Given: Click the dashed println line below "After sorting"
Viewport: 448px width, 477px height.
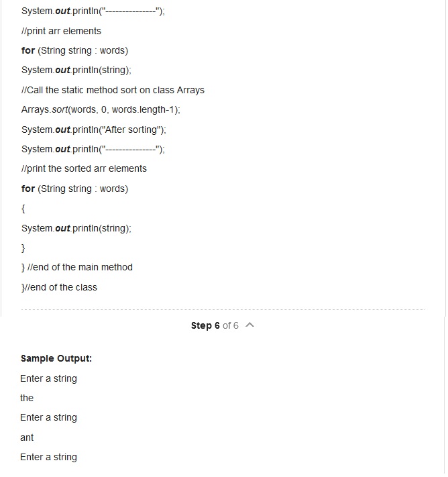Looking at the screenshot, I should point(93,149).
